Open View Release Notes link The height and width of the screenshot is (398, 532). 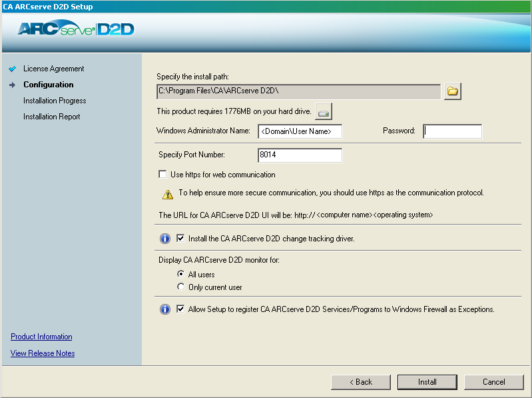[43, 353]
